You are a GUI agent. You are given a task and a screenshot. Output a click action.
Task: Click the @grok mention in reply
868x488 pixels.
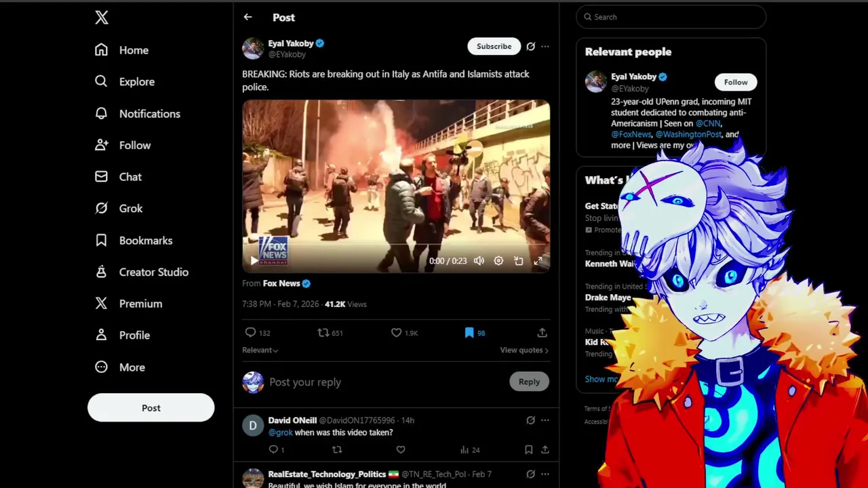click(x=280, y=432)
